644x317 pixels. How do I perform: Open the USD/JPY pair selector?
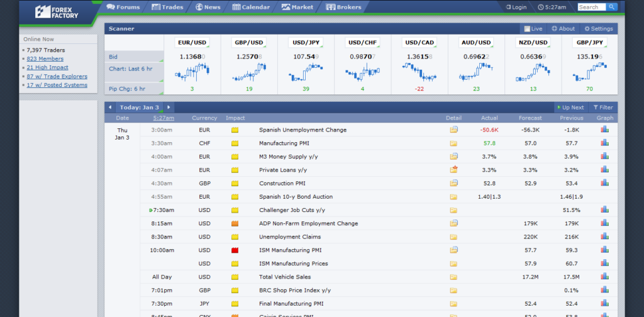tap(306, 42)
